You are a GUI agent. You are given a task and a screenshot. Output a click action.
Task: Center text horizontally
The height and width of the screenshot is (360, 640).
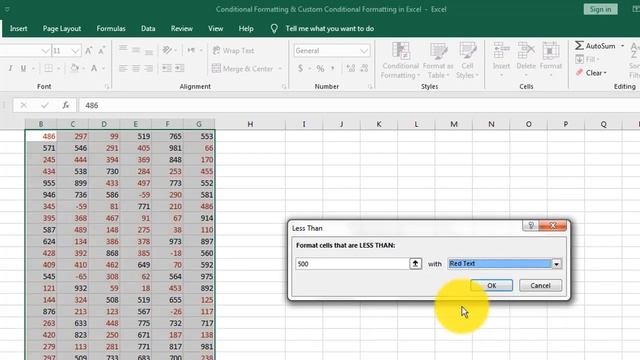[136, 69]
